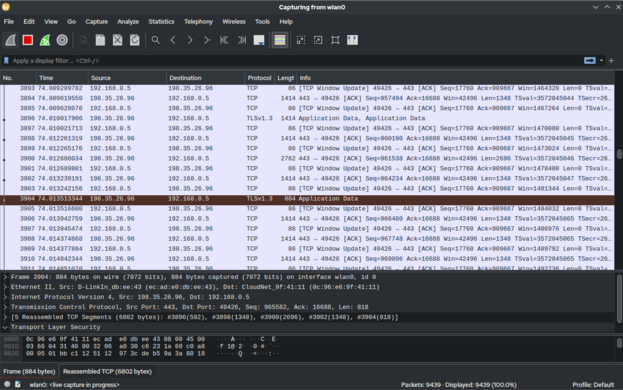Jump to the first packet icon

tap(224, 40)
